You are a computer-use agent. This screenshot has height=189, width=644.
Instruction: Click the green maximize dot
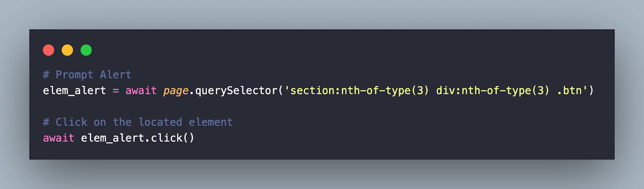[86, 50]
